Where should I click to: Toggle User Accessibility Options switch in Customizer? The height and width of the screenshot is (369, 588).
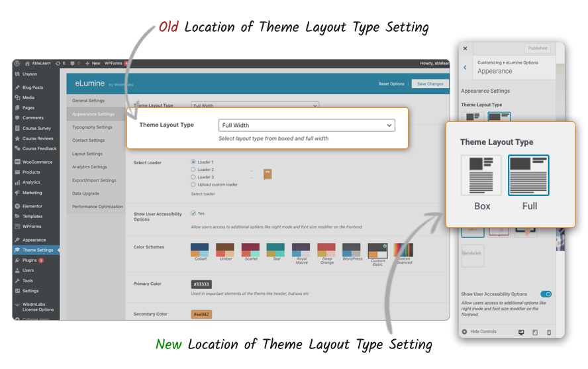click(x=546, y=294)
